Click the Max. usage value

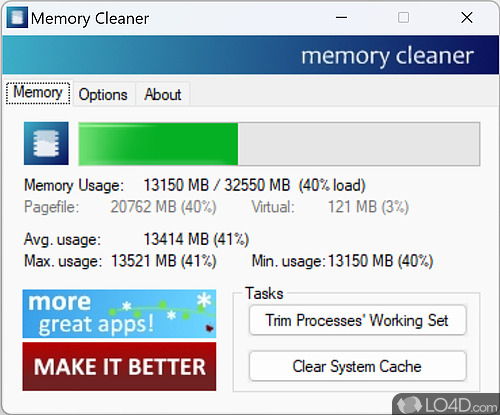coord(164,261)
